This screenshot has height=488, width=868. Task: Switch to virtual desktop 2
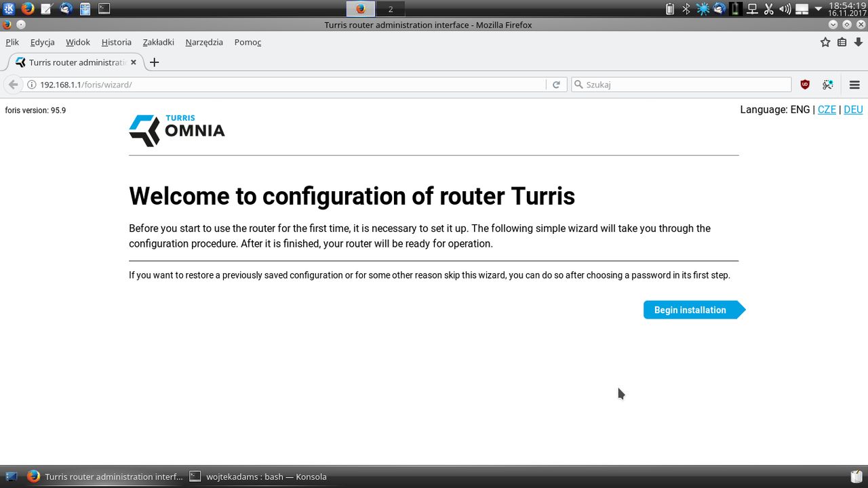coord(391,9)
